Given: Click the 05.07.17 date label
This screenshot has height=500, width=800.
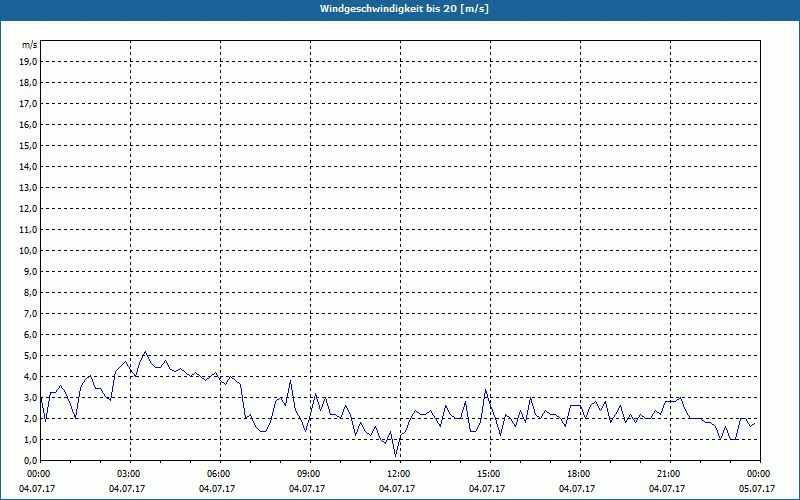Looking at the screenshot, I should coord(757,488).
